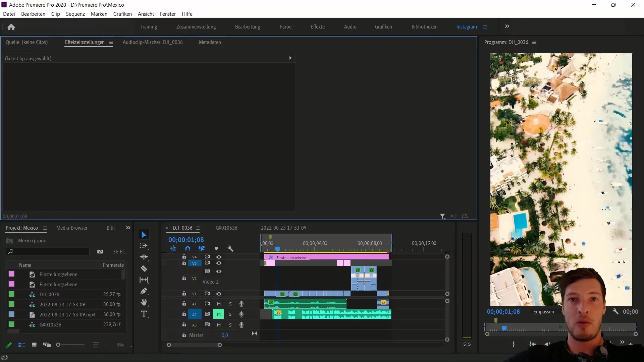This screenshot has height=362, width=644.
Task: Mute track A1 via M button
Action: pyautogui.click(x=219, y=304)
